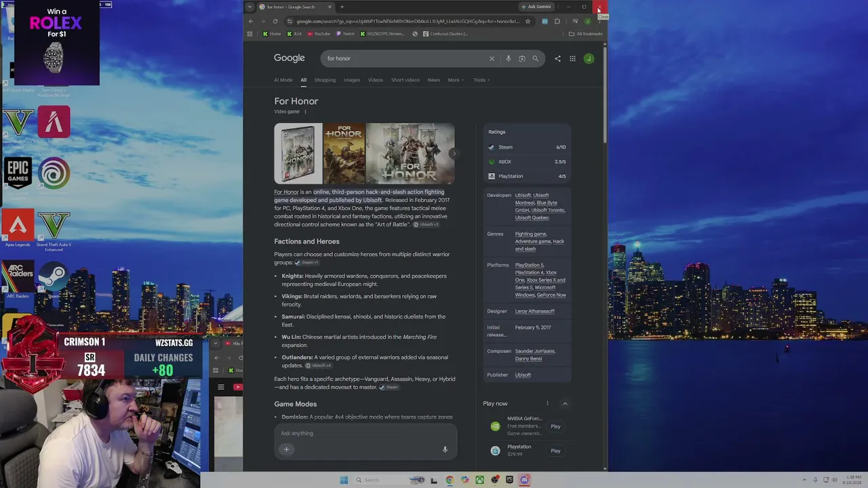Click microphone in the Ask anything box
Image resolution: width=868 pixels, height=488 pixels.
(445, 449)
